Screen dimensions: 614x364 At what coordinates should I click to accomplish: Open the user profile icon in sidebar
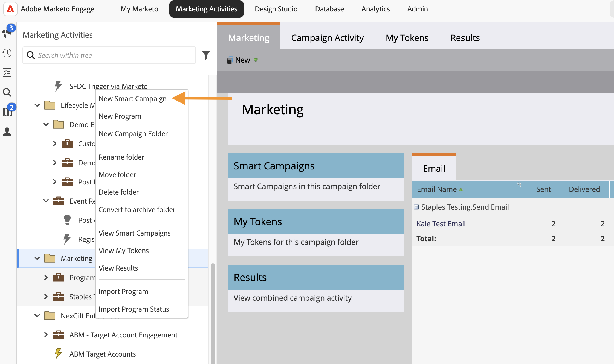click(x=7, y=132)
